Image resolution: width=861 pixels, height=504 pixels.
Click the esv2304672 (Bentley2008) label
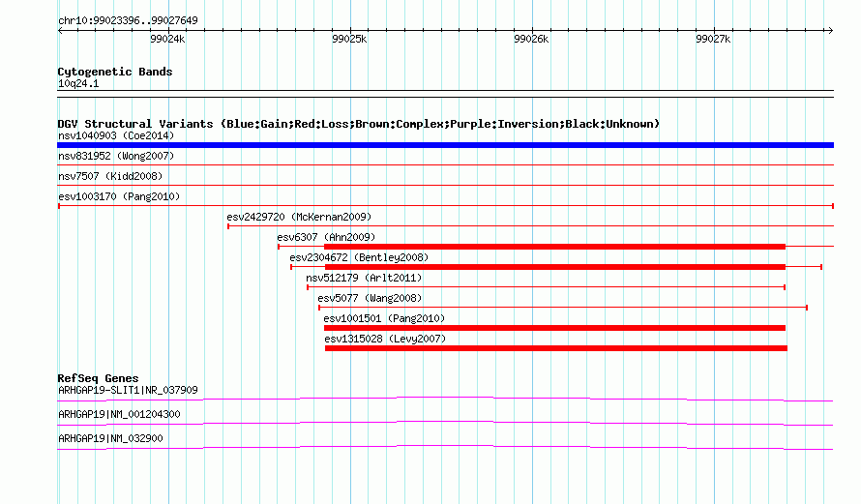(x=359, y=257)
